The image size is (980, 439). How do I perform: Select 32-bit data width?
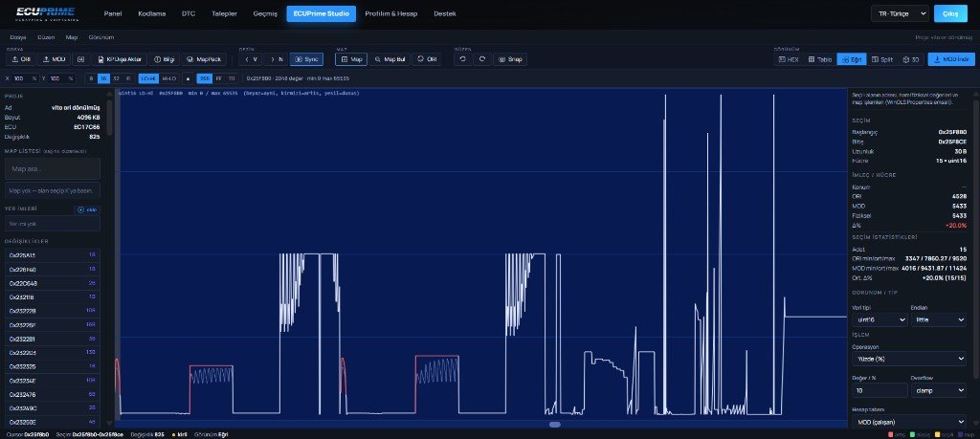(x=116, y=78)
